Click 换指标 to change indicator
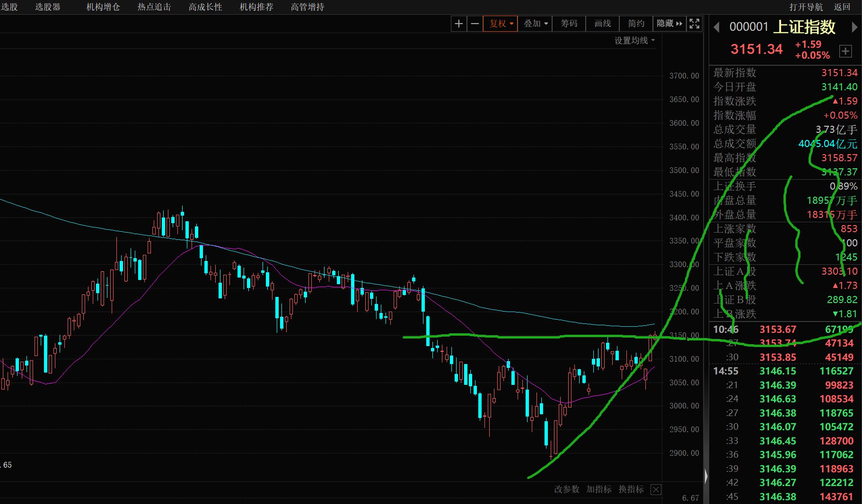This screenshot has width=862, height=504. click(x=631, y=489)
